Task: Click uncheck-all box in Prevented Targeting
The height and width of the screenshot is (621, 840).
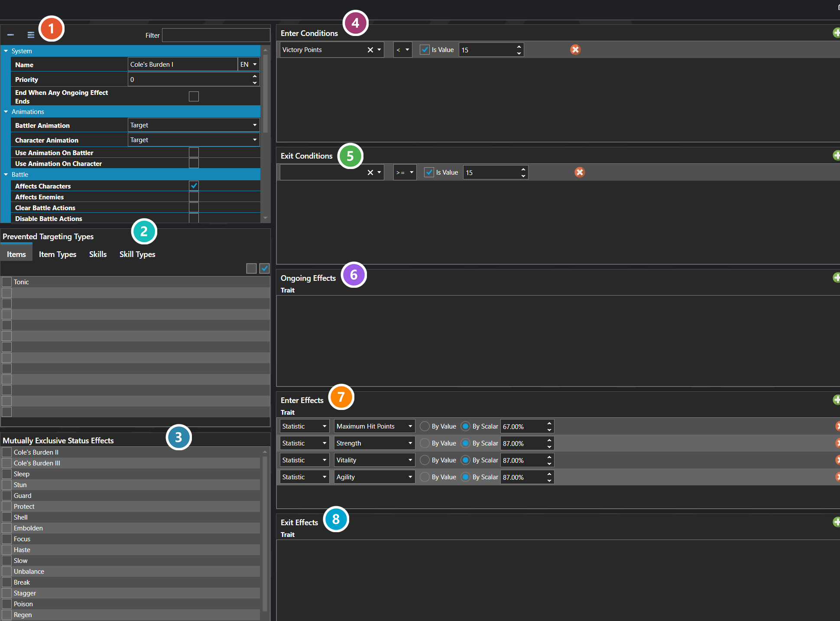Action: click(251, 268)
